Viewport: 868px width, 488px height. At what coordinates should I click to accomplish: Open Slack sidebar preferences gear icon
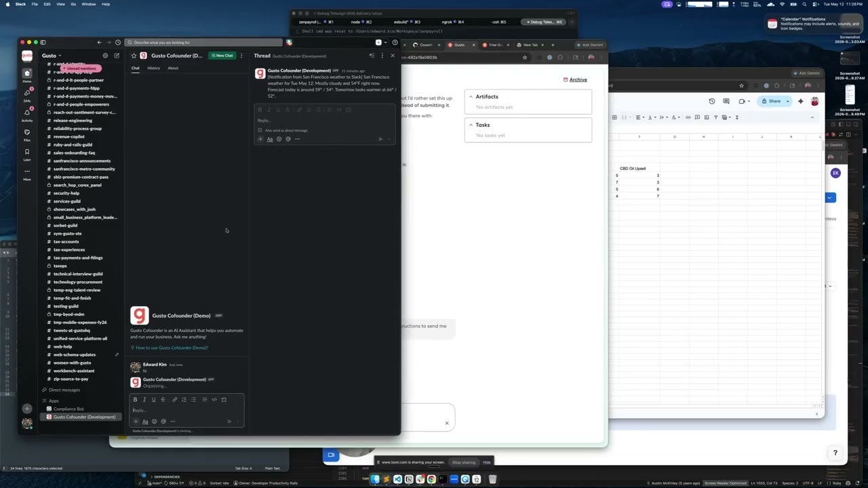(x=105, y=56)
